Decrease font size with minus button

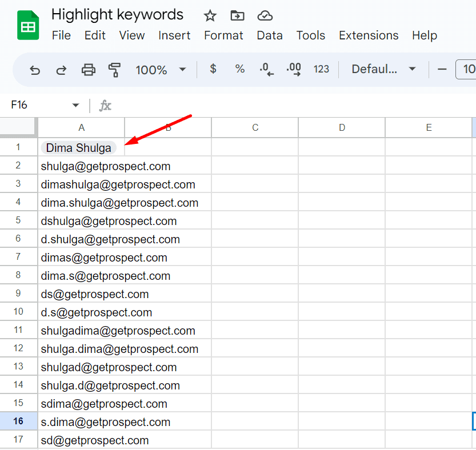[442, 70]
